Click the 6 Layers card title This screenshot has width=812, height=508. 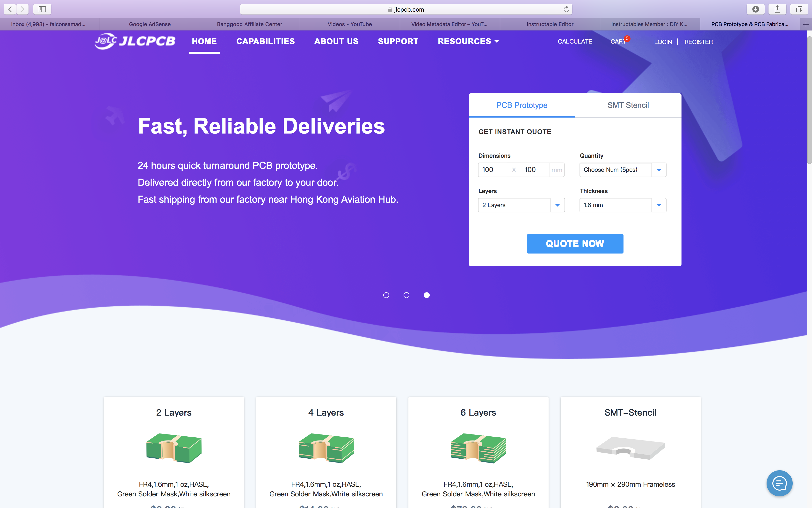(478, 413)
